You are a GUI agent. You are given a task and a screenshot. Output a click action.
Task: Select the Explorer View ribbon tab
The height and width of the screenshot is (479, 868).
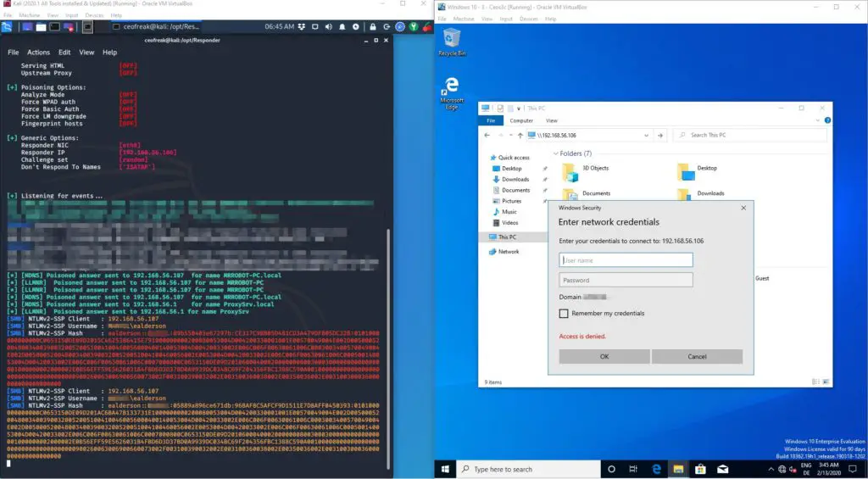(551, 120)
